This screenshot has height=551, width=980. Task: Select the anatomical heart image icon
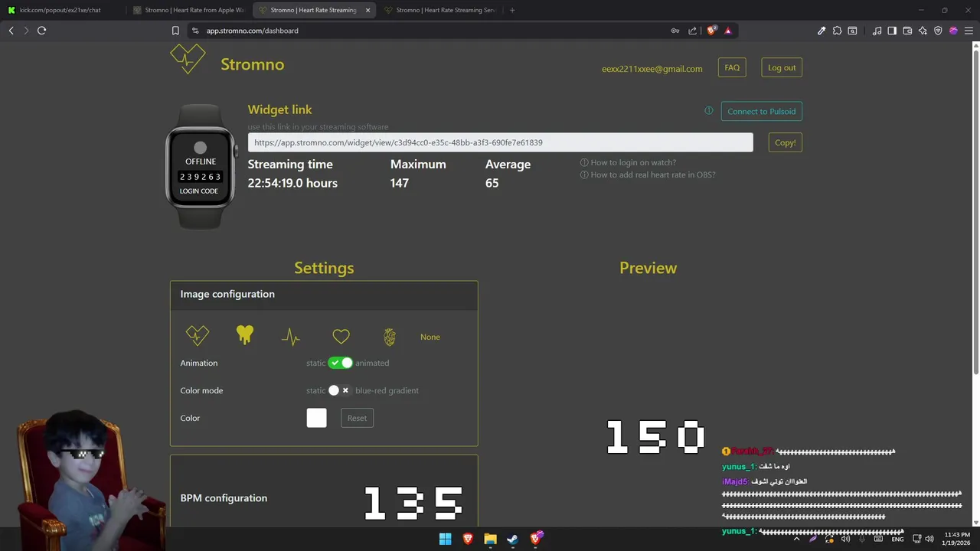click(x=389, y=337)
